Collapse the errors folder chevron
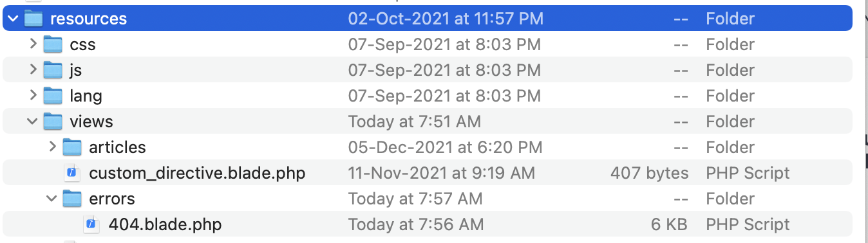Viewport: 868px width, 243px height. pyautogui.click(x=52, y=199)
